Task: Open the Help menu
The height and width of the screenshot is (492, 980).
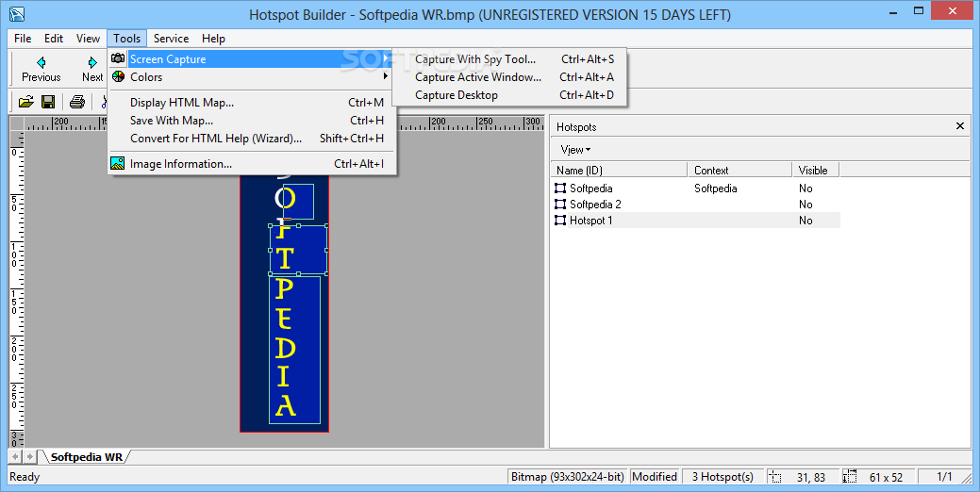Action: click(x=213, y=39)
